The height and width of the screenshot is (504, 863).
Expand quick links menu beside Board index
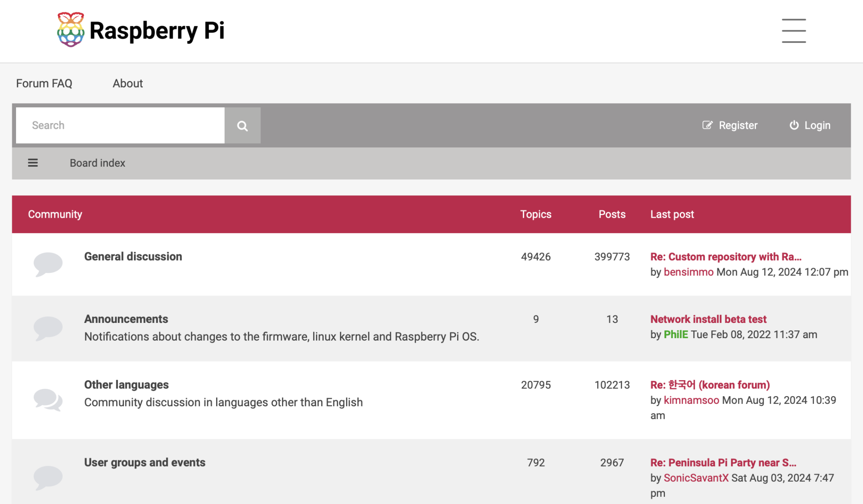point(33,163)
